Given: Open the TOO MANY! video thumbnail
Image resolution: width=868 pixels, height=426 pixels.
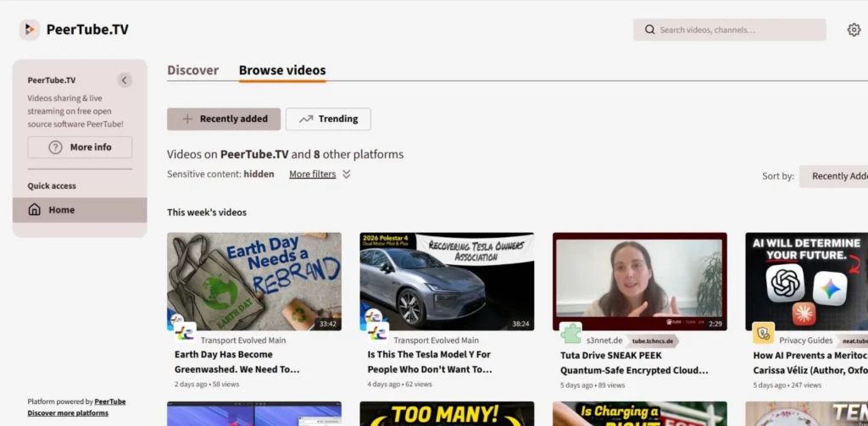Looking at the screenshot, I should [x=447, y=414].
